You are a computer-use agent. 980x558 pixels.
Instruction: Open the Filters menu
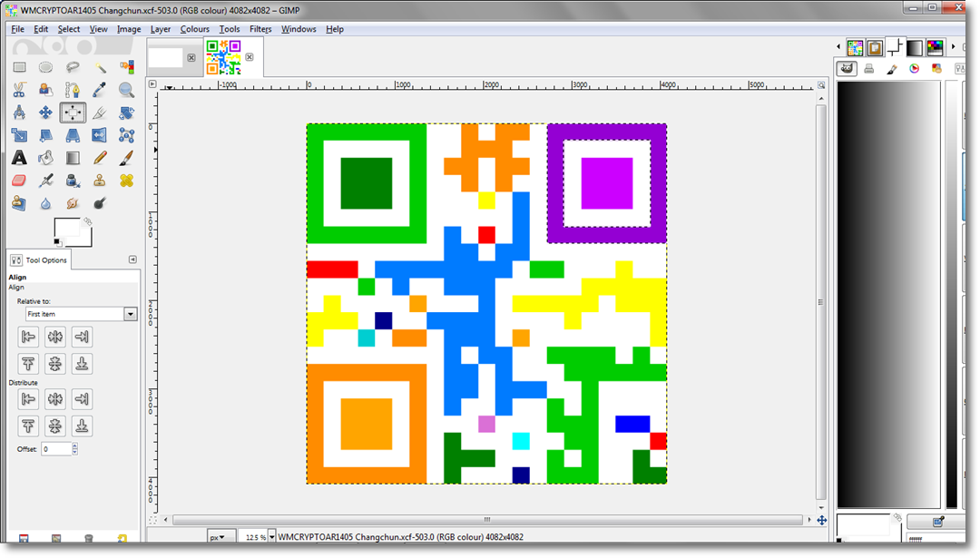point(260,29)
